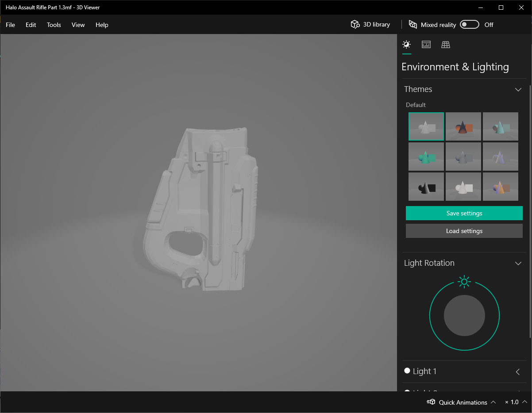Image resolution: width=532 pixels, height=413 pixels.
Task: Click the Halo Assault Rifle 3D model
Action: [200, 209]
